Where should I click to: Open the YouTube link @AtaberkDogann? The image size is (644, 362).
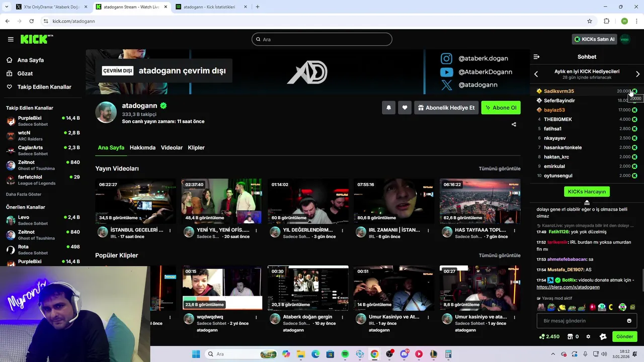click(476, 72)
